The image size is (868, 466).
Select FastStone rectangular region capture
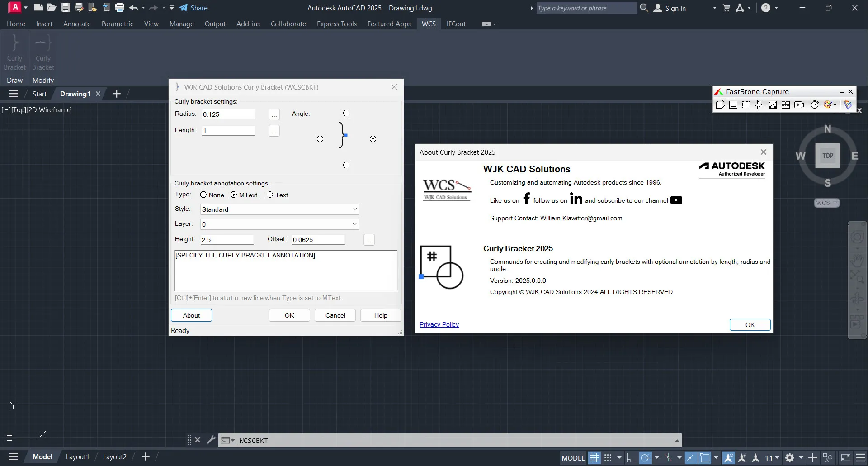(746, 105)
